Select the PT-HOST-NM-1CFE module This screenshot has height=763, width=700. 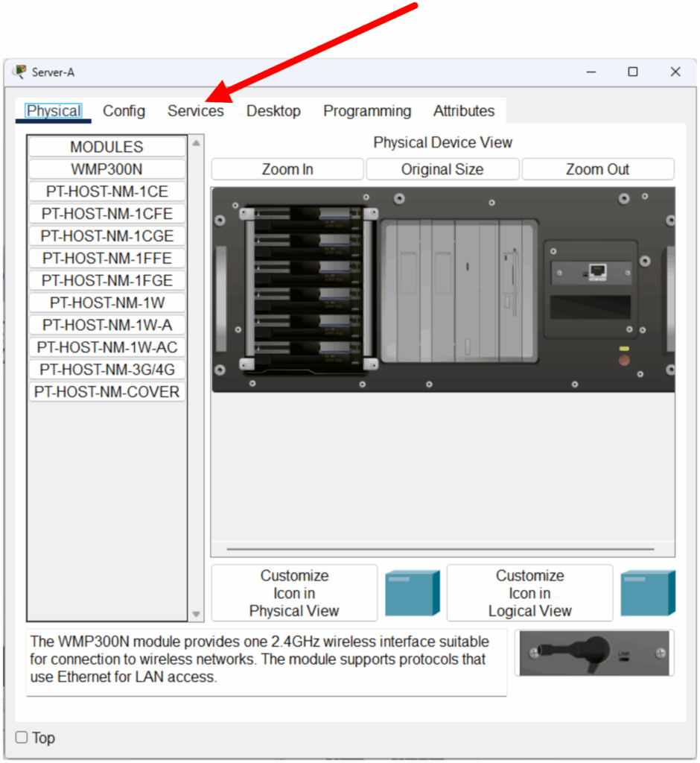point(107,214)
